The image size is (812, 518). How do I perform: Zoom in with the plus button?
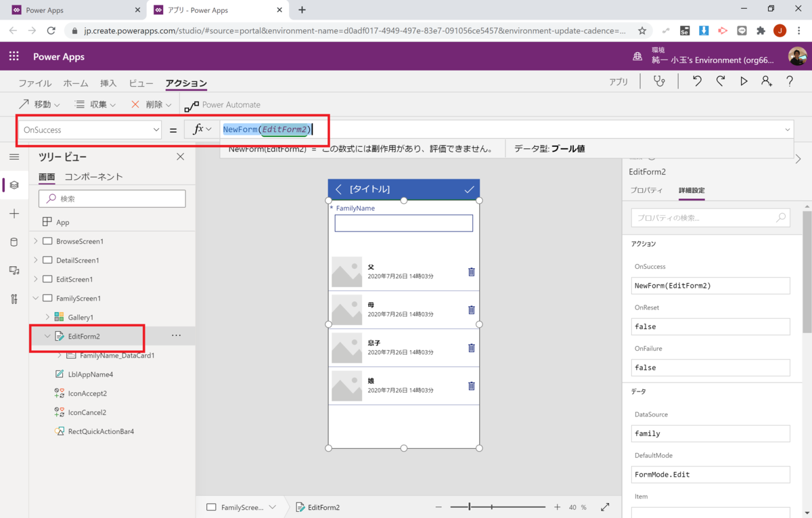pyautogui.click(x=557, y=507)
